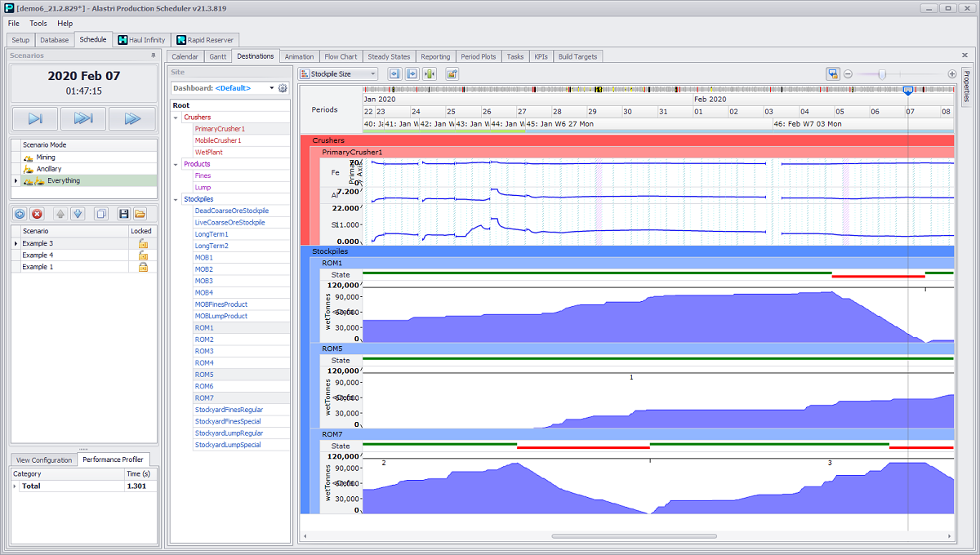
Task: Click the zoom out minus icon
Action: (848, 73)
